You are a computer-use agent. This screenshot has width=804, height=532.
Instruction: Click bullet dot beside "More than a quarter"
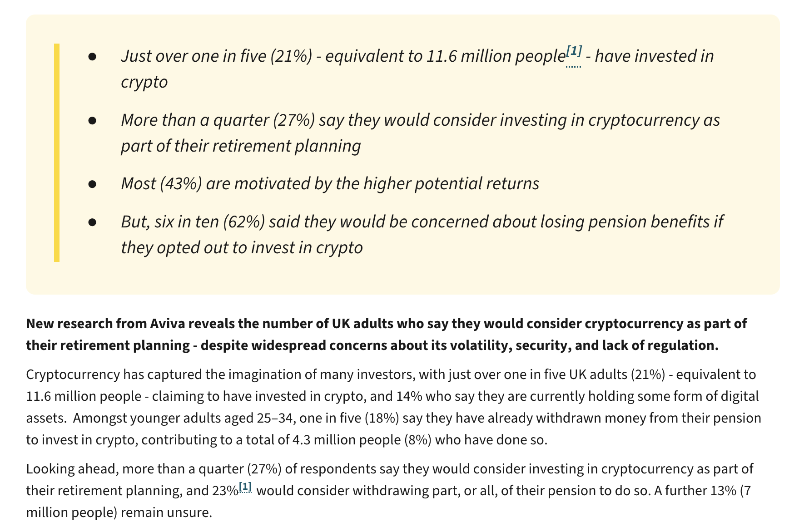click(93, 120)
